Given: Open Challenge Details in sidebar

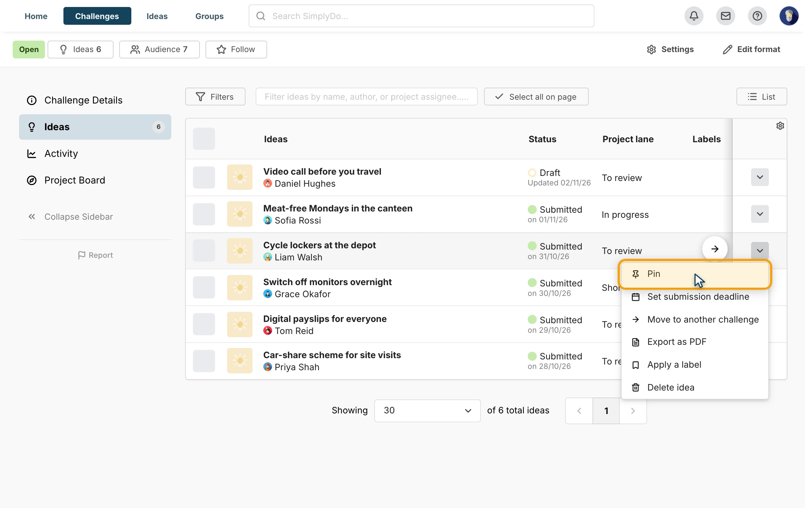Looking at the screenshot, I should [95, 100].
